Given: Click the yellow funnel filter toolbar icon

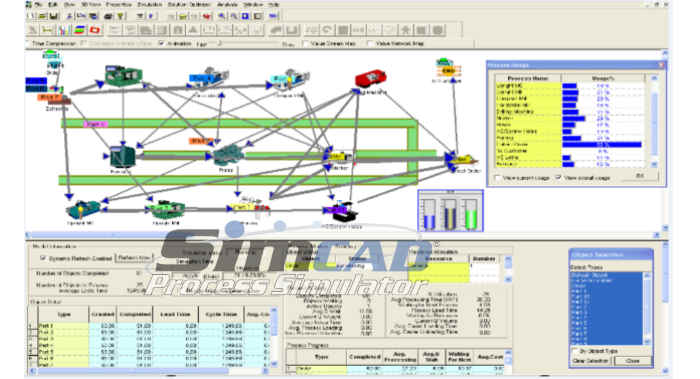Looking at the screenshot, I should (120, 16).
